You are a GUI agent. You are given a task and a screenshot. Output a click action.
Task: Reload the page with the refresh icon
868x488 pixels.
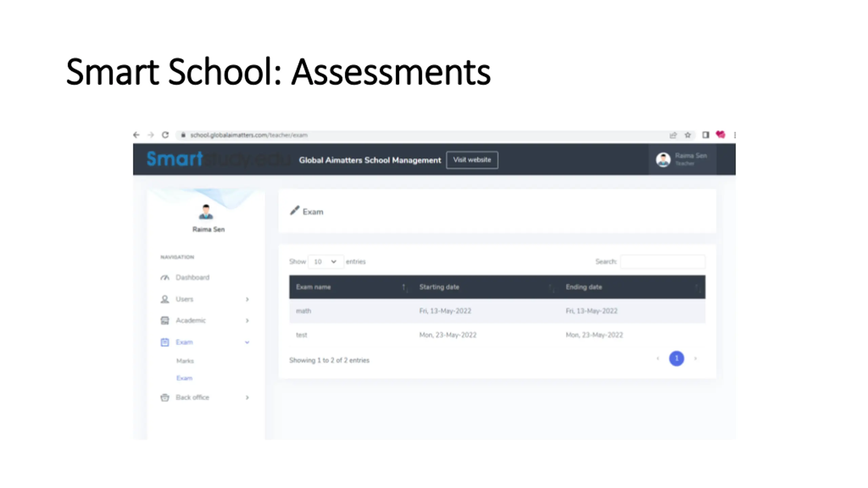click(165, 135)
